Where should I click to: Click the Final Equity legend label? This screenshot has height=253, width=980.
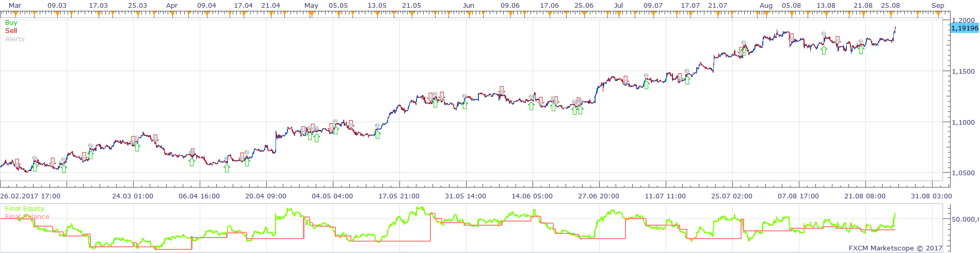coord(24,209)
